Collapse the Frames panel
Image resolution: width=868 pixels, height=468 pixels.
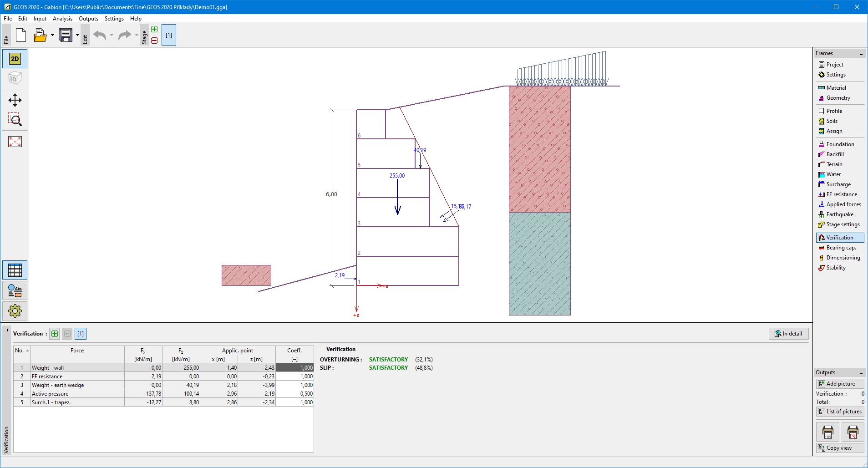(861, 54)
